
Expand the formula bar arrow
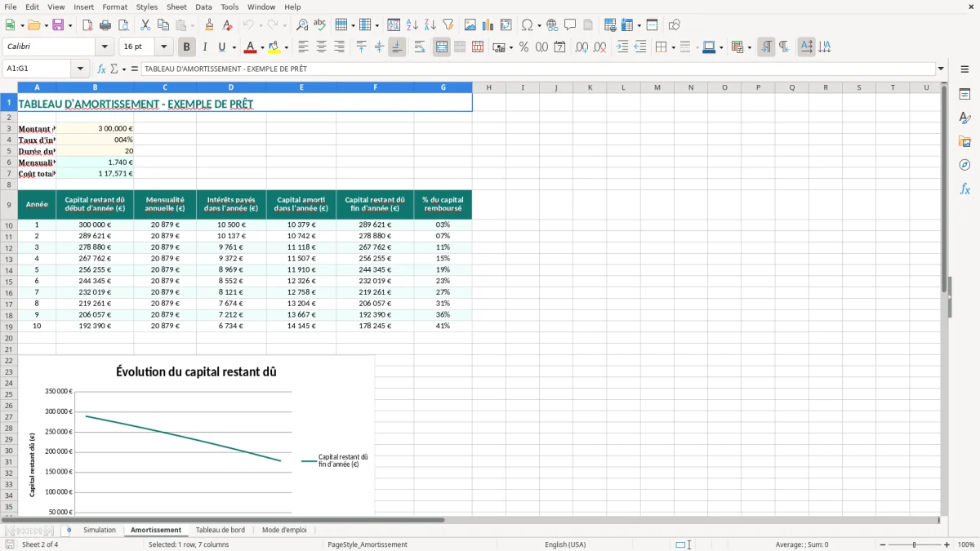tap(941, 69)
